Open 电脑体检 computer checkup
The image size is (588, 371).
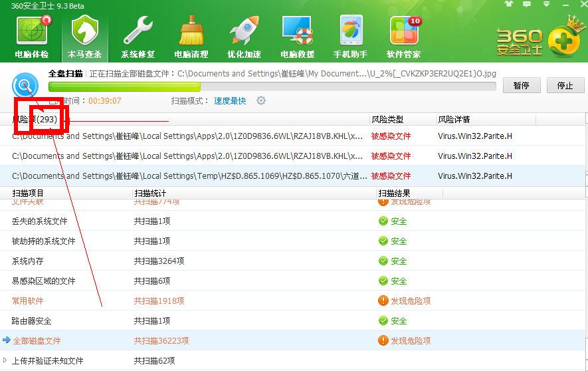point(32,37)
